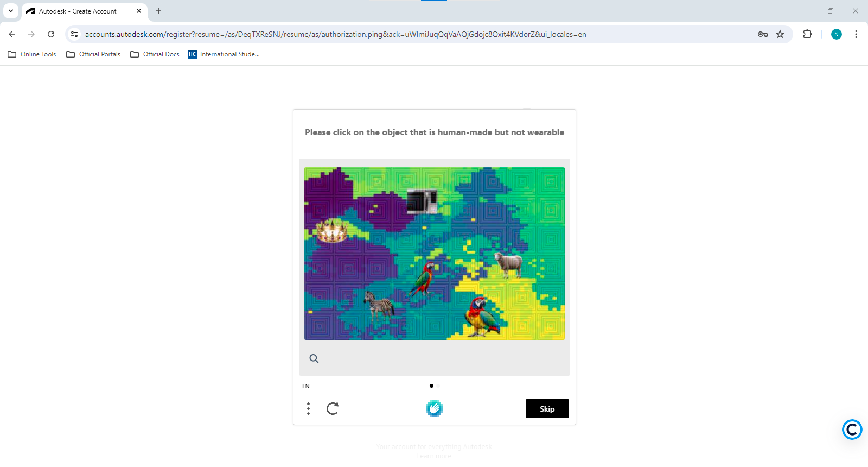
Task: Expand the tab search dropdown arrow
Action: [11, 11]
